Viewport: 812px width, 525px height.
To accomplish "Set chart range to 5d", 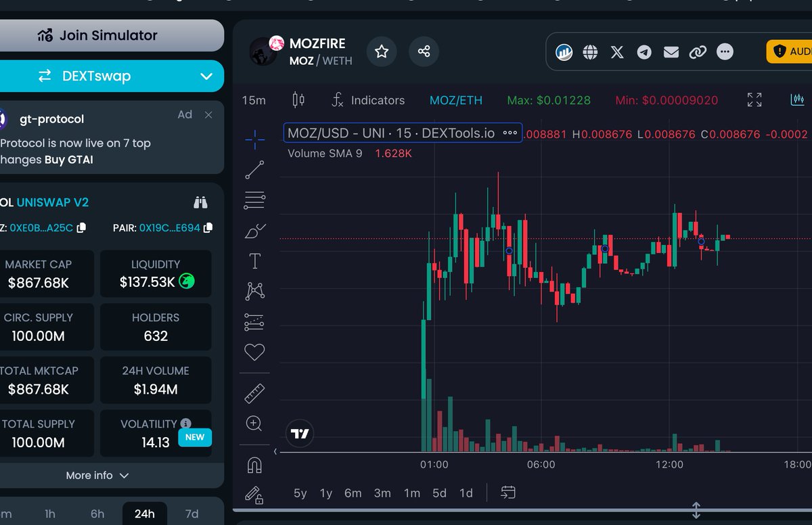I will (440, 493).
